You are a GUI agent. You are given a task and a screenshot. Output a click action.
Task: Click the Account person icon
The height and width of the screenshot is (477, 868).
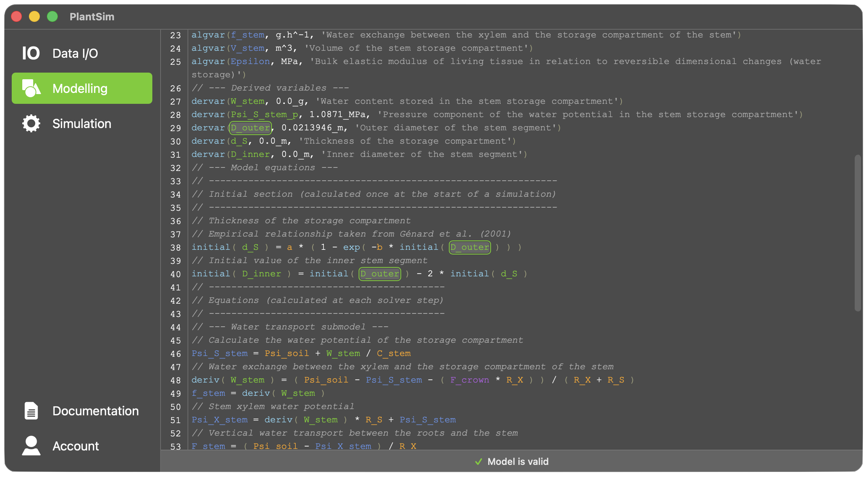coord(31,446)
